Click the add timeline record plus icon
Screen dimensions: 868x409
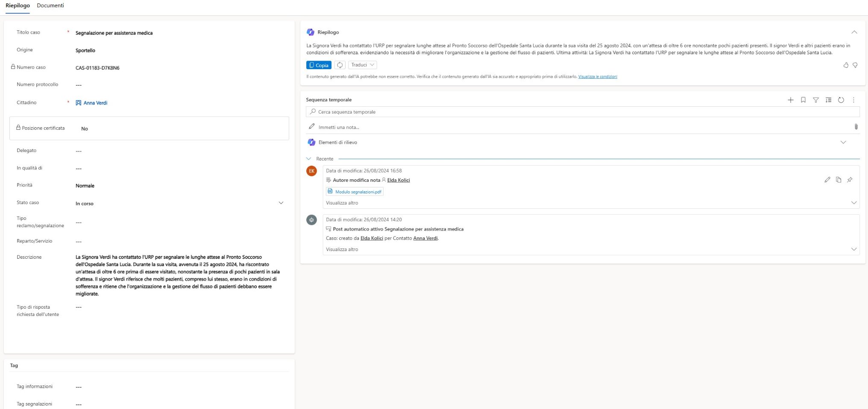(790, 100)
